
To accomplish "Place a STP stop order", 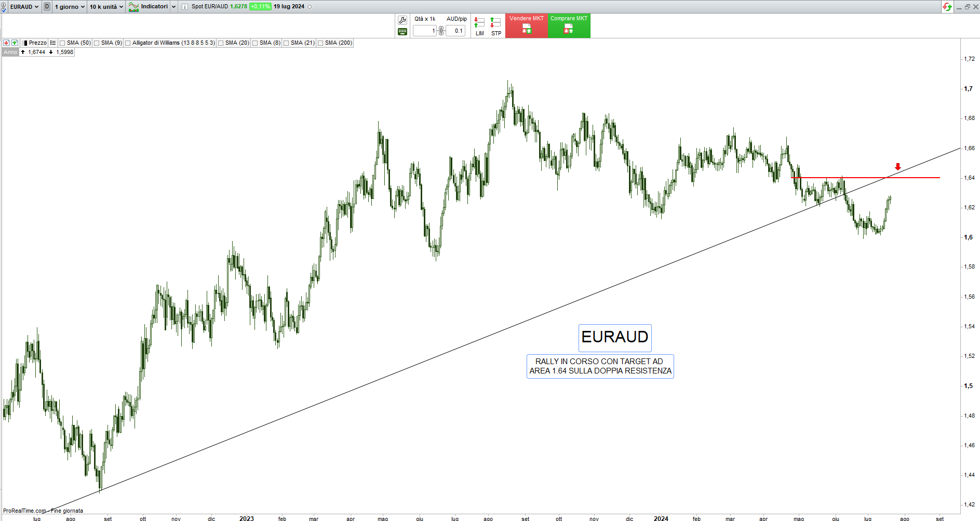I will click(x=496, y=26).
